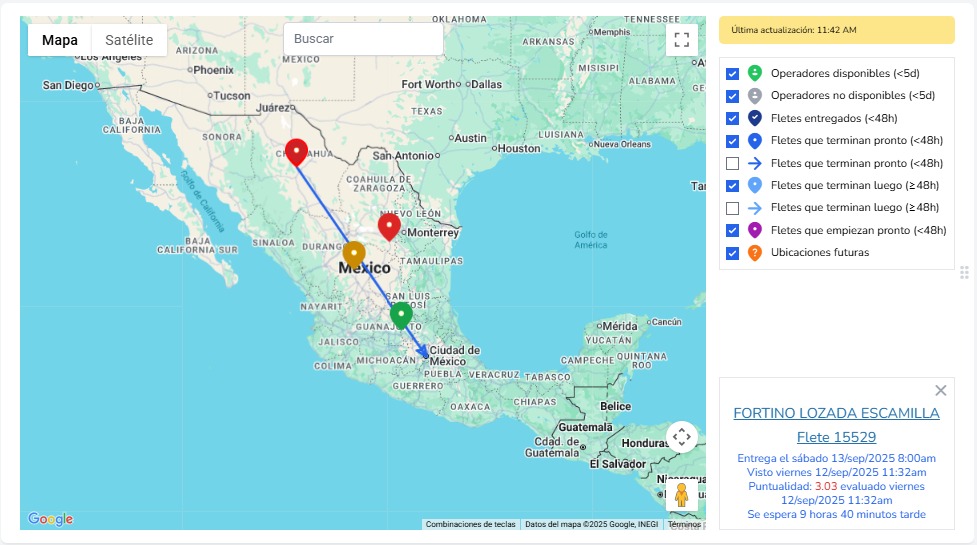Image resolution: width=977 pixels, height=545 pixels.
Task: Enable arrow Fletes que terminan luego checkbox
Action: tap(733, 209)
